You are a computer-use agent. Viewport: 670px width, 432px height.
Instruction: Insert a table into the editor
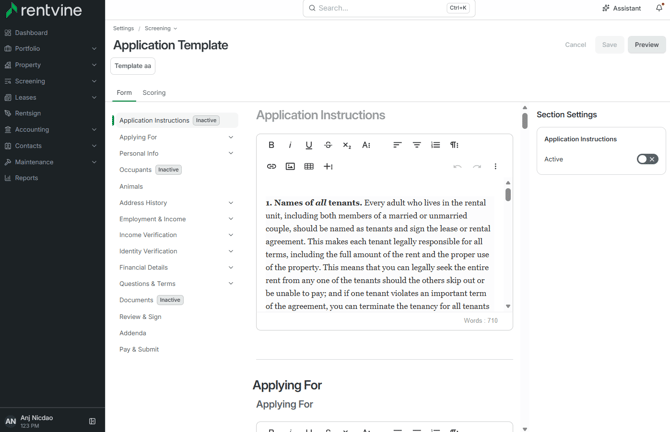(x=309, y=166)
